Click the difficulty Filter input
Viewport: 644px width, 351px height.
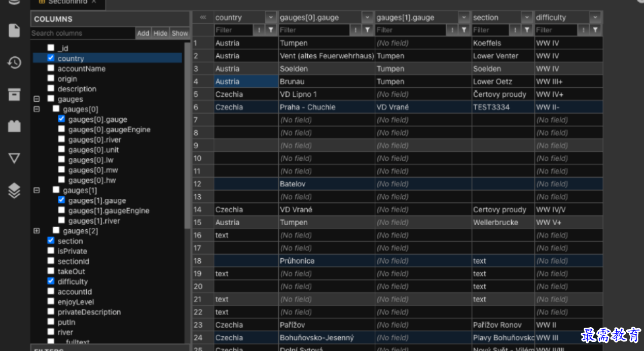(x=557, y=30)
